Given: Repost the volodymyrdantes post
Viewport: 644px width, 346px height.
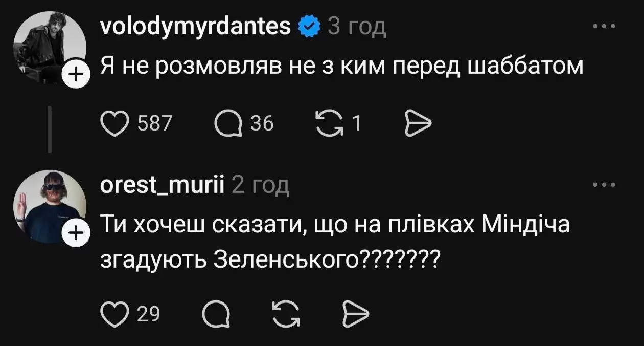Looking at the screenshot, I should click(330, 124).
